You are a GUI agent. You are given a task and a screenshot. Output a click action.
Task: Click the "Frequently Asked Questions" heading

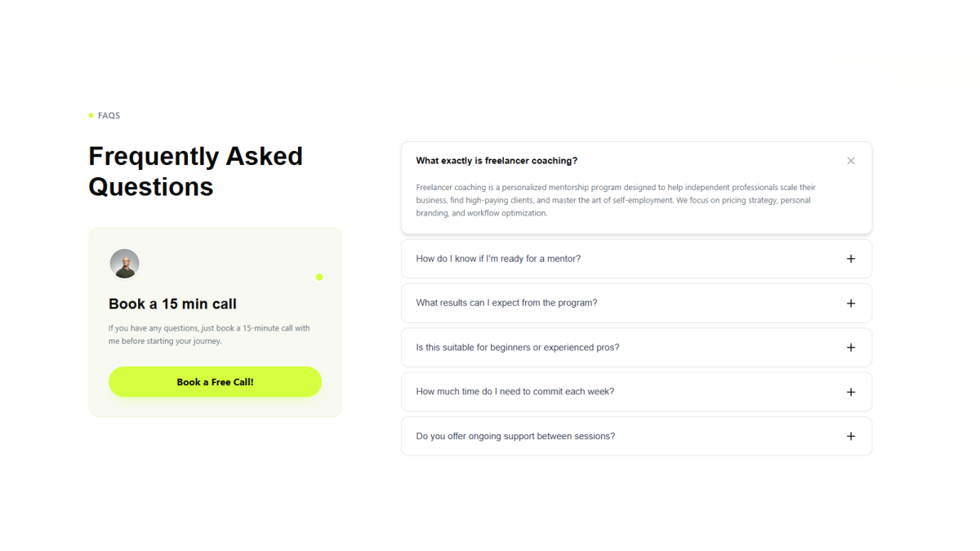point(195,171)
